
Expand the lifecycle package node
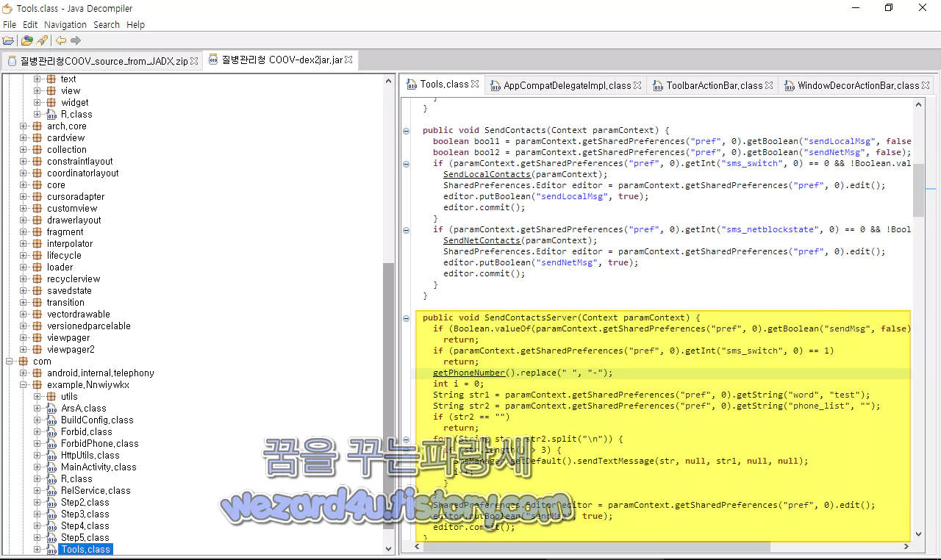click(24, 256)
